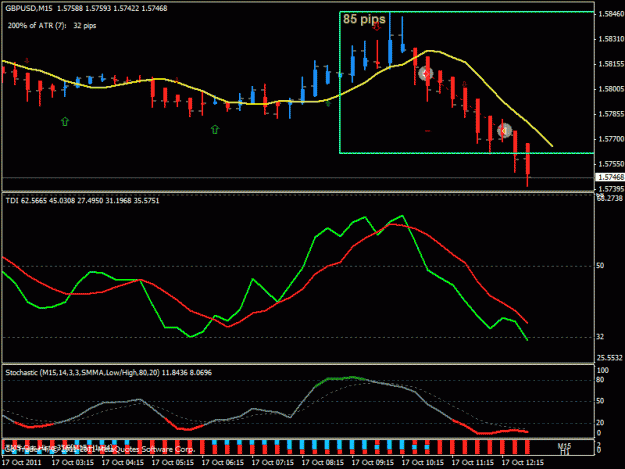
Task: Click the 1.58460 price axis label
Action: (611, 14)
